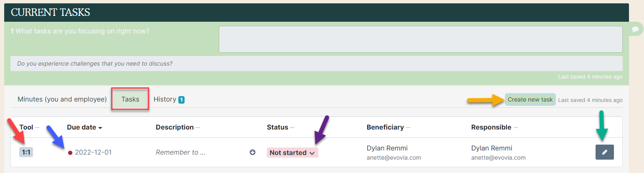Click the Create new task button
The image size is (644, 173).
click(x=530, y=99)
